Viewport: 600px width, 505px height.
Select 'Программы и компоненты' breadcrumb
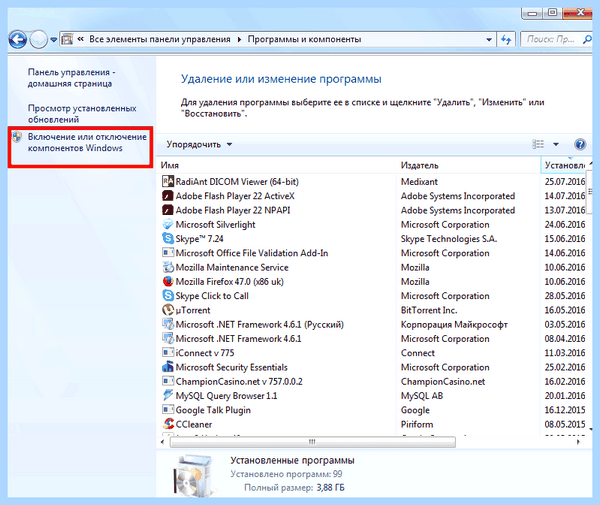tap(304, 39)
